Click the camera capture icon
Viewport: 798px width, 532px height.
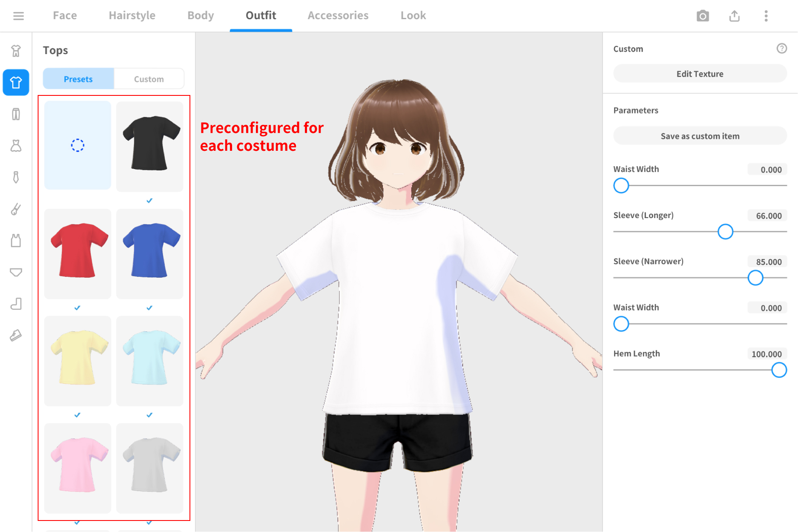pos(703,16)
